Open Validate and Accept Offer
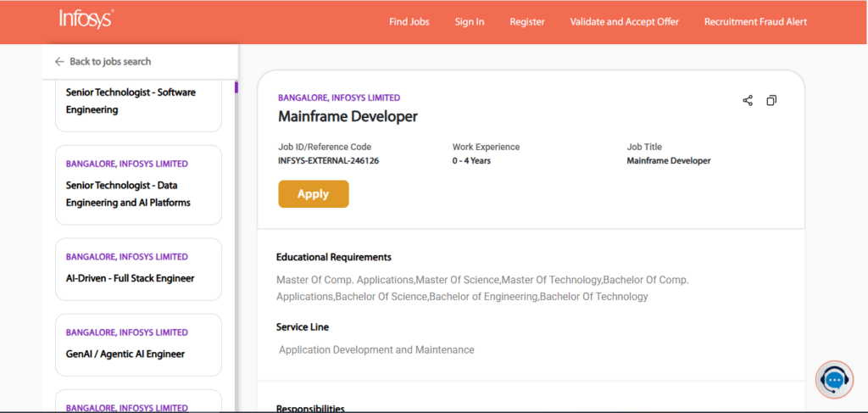 625,21
